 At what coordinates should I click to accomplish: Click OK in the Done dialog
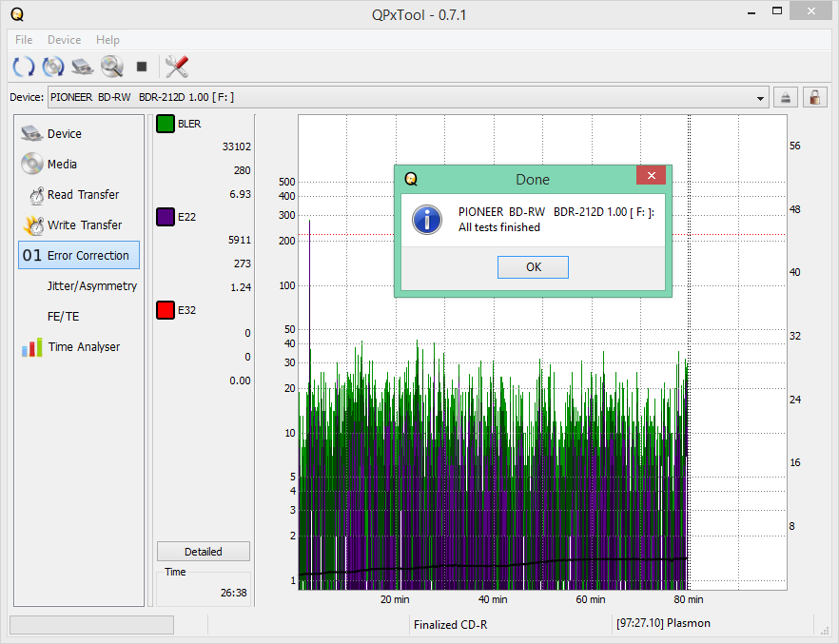pos(533,267)
